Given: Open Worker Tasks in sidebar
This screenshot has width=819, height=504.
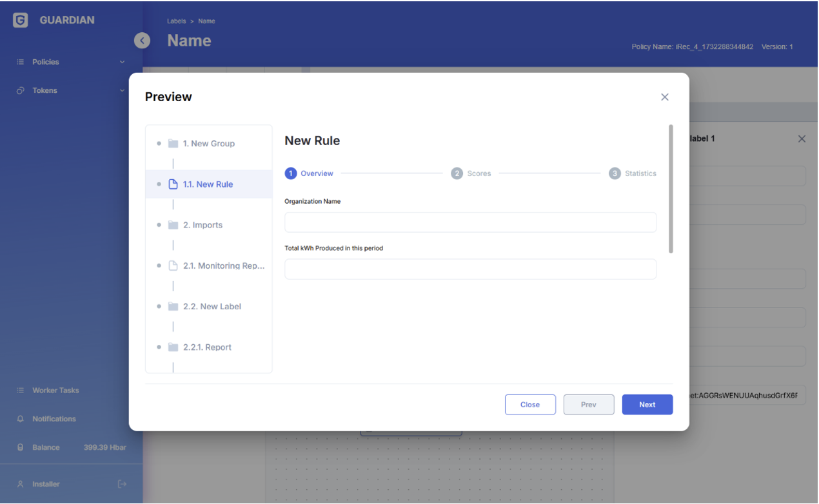Looking at the screenshot, I should click(x=55, y=391).
